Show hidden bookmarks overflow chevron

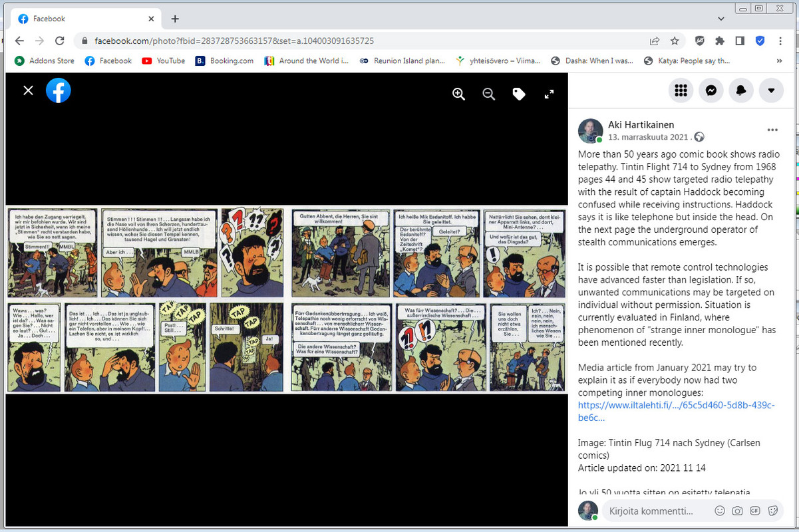tap(780, 61)
